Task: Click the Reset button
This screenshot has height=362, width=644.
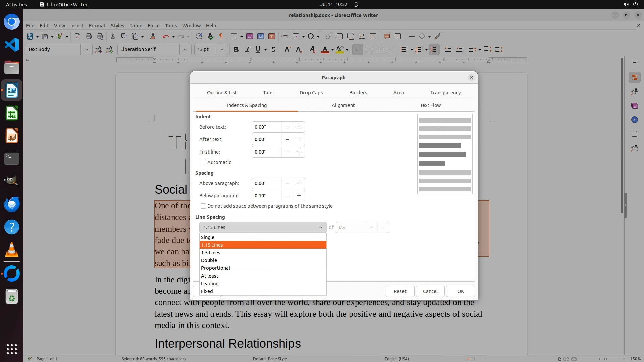Action: click(x=400, y=291)
